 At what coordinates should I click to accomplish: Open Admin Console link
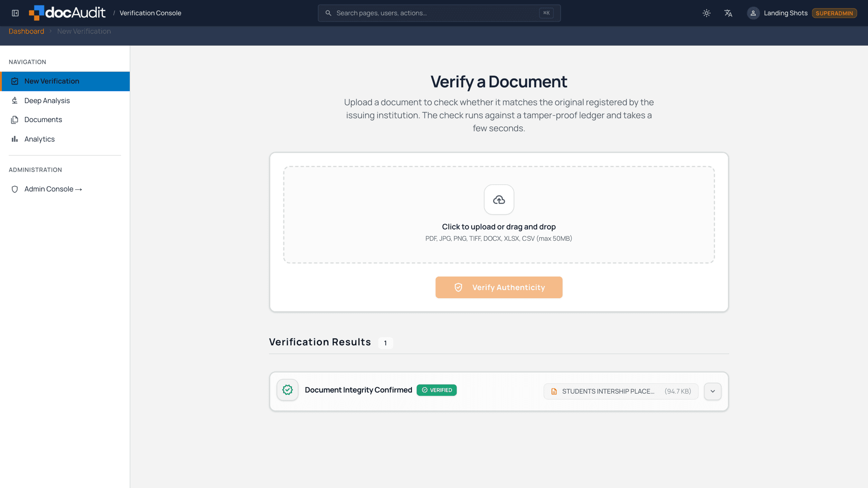coord(65,189)
